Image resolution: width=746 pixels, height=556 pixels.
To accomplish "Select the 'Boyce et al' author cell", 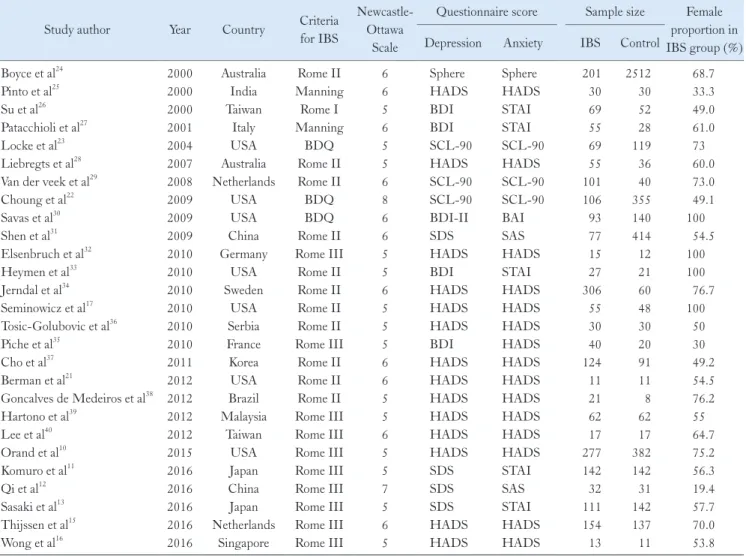I will (32, 73).
